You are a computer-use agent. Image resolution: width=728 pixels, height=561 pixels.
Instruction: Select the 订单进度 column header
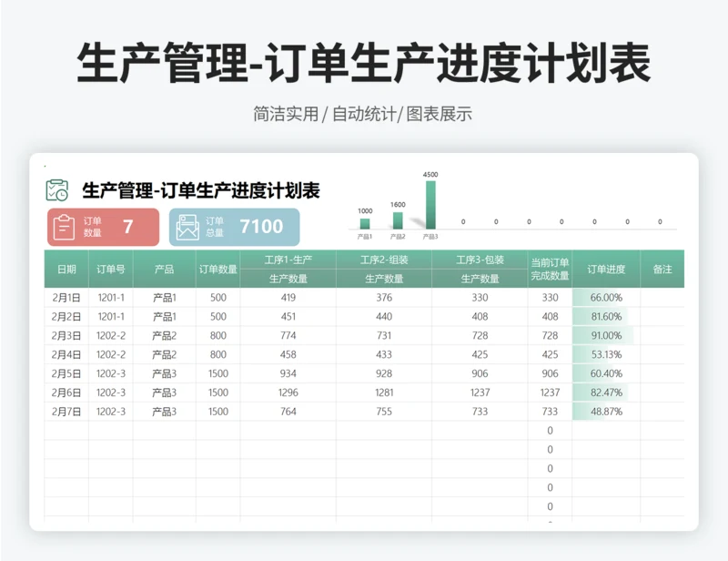606,270
